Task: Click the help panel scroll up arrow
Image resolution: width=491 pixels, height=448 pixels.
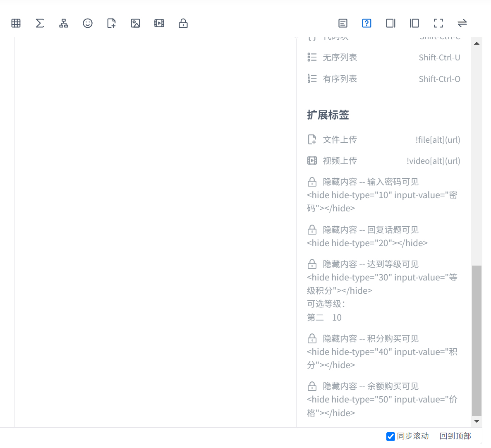Action: coord(477,43)
